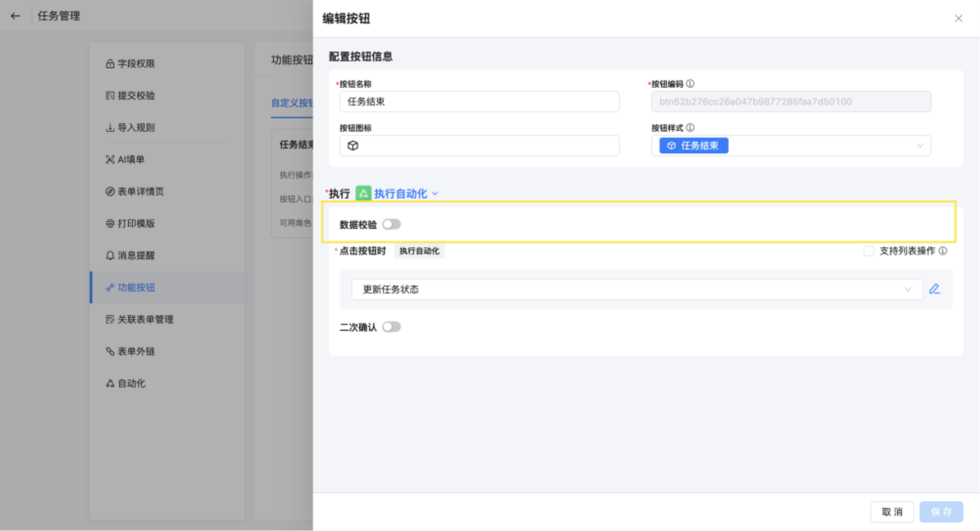980x531 pixels.
Task: Click info icon next to 按钮编码
Action: pyautogui.click(x=690, y=84)
